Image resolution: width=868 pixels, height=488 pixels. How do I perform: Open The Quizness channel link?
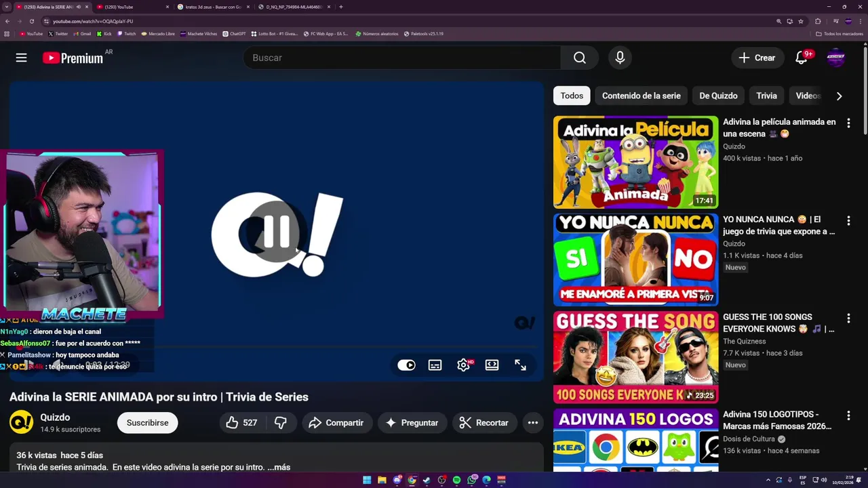[744, 341]
